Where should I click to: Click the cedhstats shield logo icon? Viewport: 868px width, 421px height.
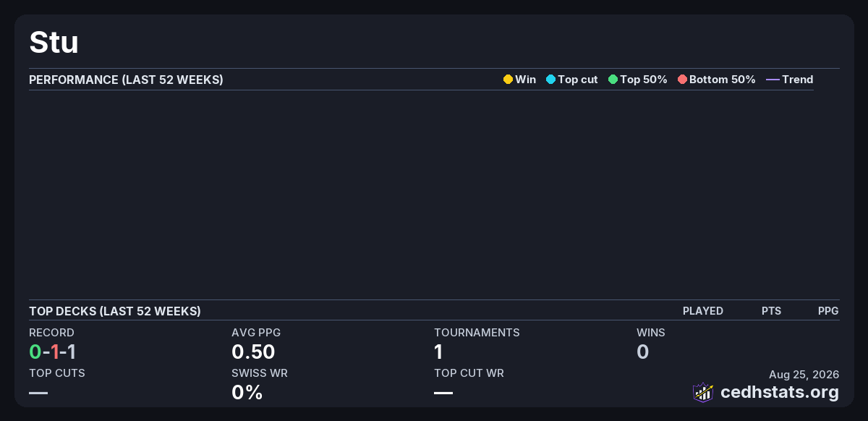point(703,392)
